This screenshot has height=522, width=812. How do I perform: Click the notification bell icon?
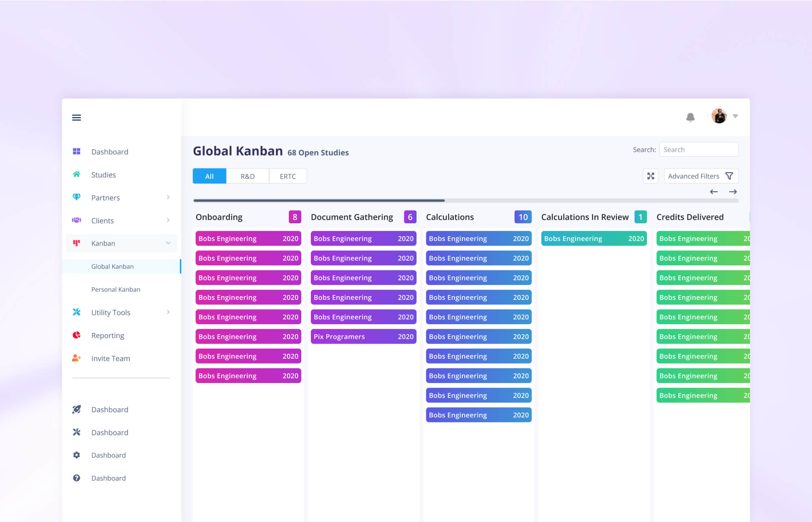pyautogui.click(x=690, y=117)
